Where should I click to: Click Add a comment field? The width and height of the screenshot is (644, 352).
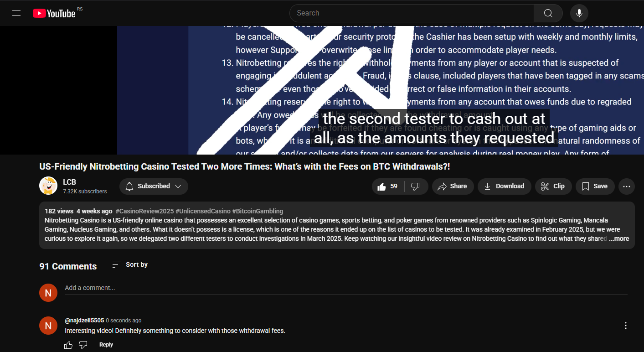[346, 288]
